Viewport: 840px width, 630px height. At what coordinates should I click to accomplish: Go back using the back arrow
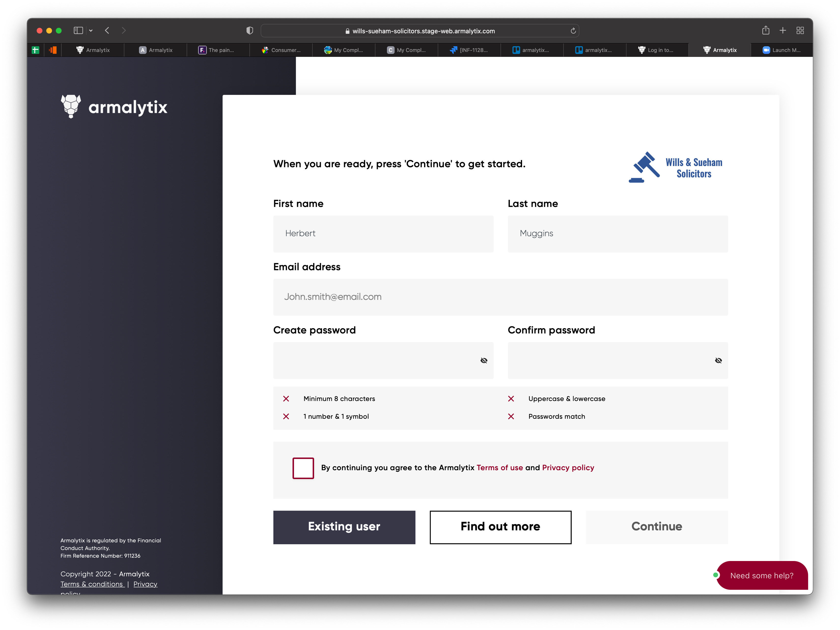[x=107, y=30]
